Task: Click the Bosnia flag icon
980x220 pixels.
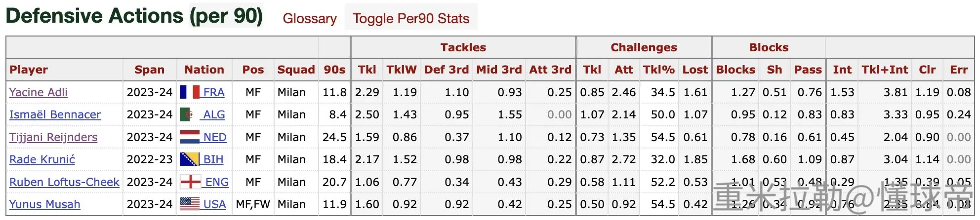Action: point(190,159)
